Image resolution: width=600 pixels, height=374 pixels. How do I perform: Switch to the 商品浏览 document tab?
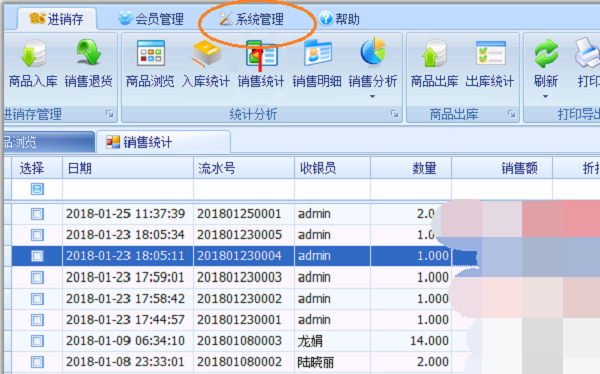coord(48,142)
